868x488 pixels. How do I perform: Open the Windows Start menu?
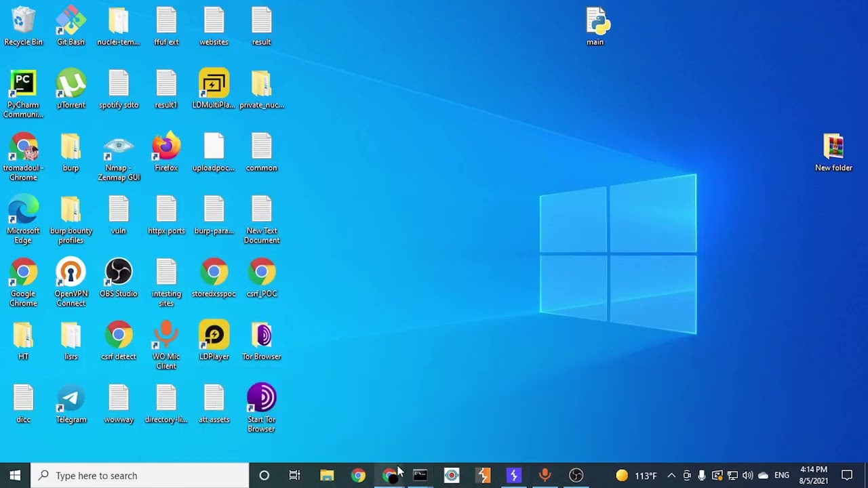[x=15, y=475]
